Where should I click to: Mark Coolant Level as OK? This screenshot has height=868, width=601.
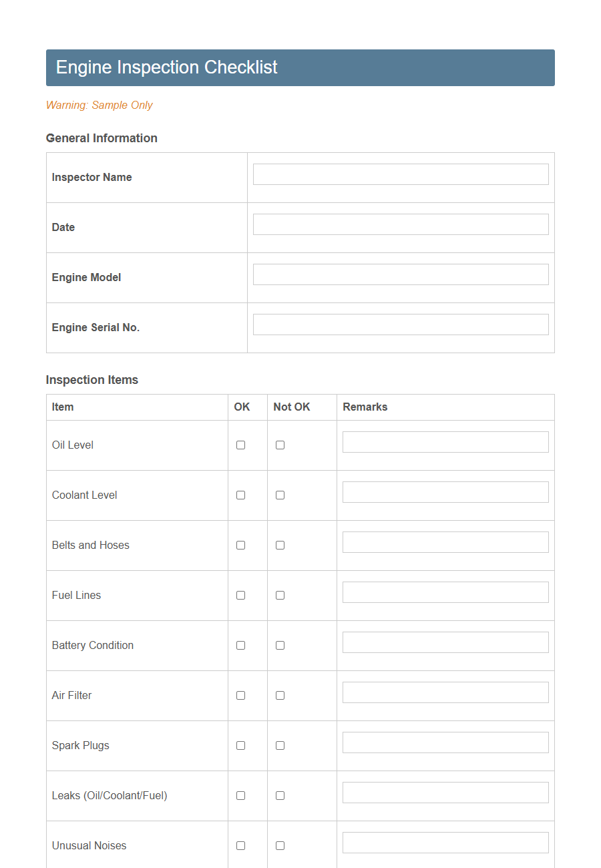[240, 495]
